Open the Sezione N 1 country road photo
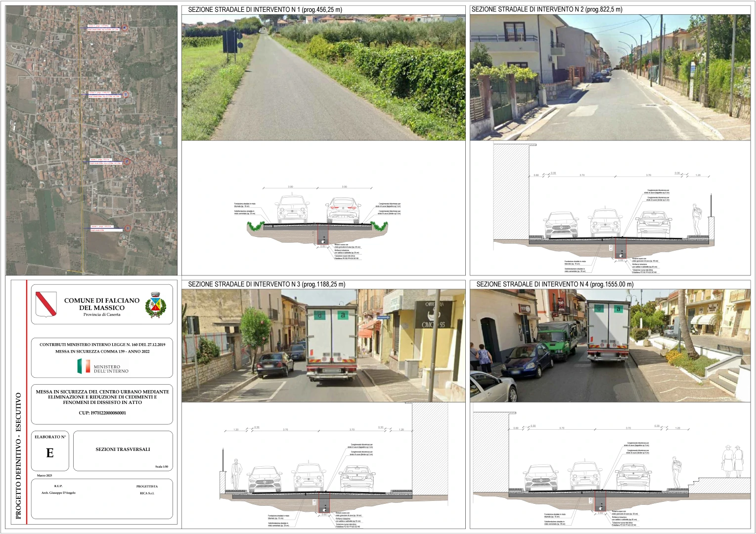The width and height of the screenshot is (756, 534). (323, 78)
